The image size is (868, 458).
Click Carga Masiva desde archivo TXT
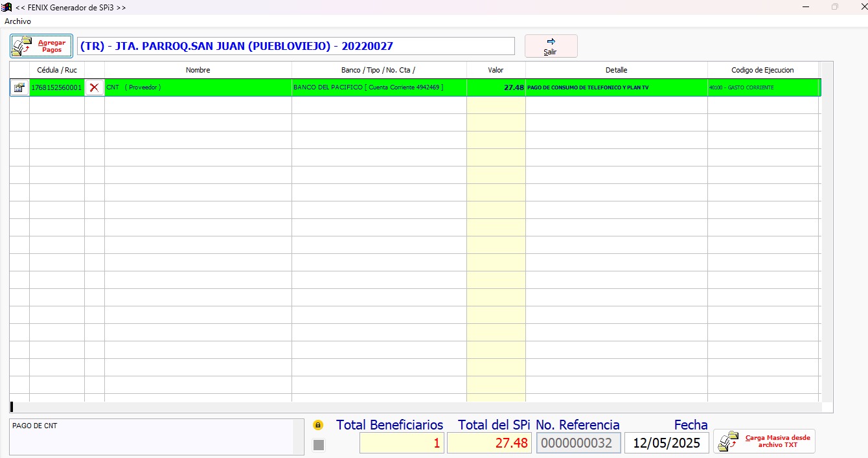(x=764, y=441)
